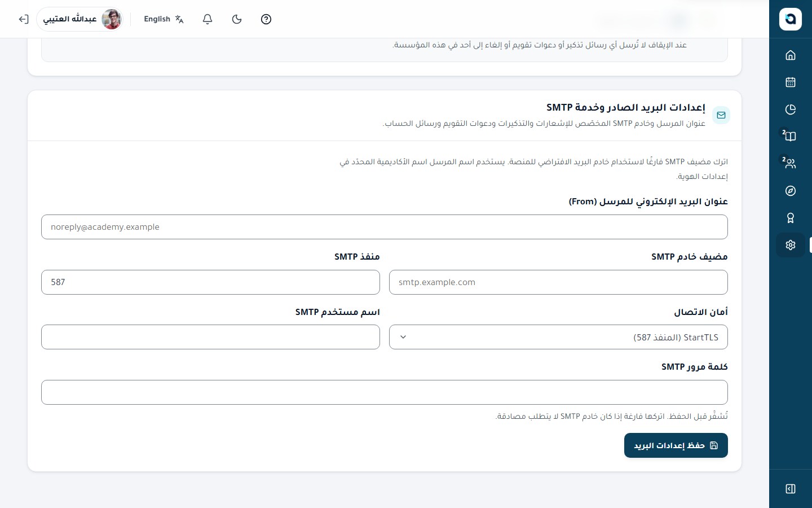The width and height of the screenshot is (812, 508).
Task: Open the help question mark icon
Action: point(266,19)
